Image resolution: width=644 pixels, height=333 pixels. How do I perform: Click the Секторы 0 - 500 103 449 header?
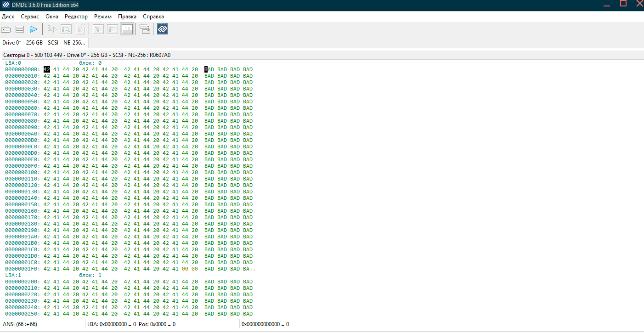[87, 55]
